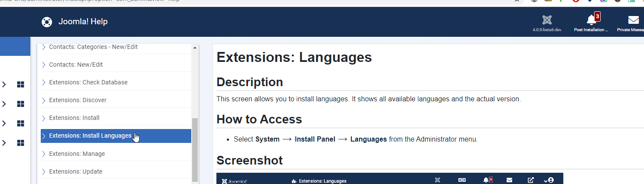Image resolution: width=644 pixels, height=184 pixels.
Task: Click the bold Install Panel text
Action: (x=315, y=139)
